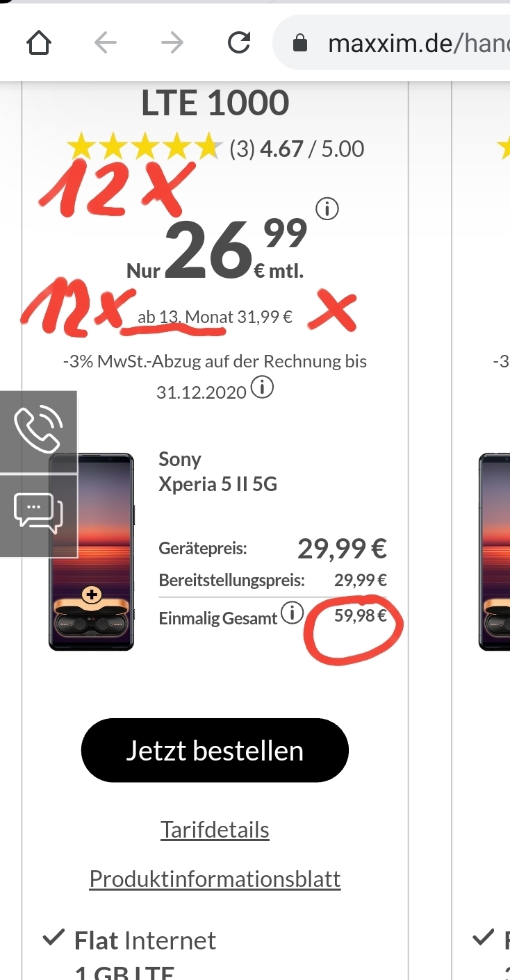Click the Jetzt bestellen button
The height and width of the screenshot is (980, 510).
(x=215, y=751)
